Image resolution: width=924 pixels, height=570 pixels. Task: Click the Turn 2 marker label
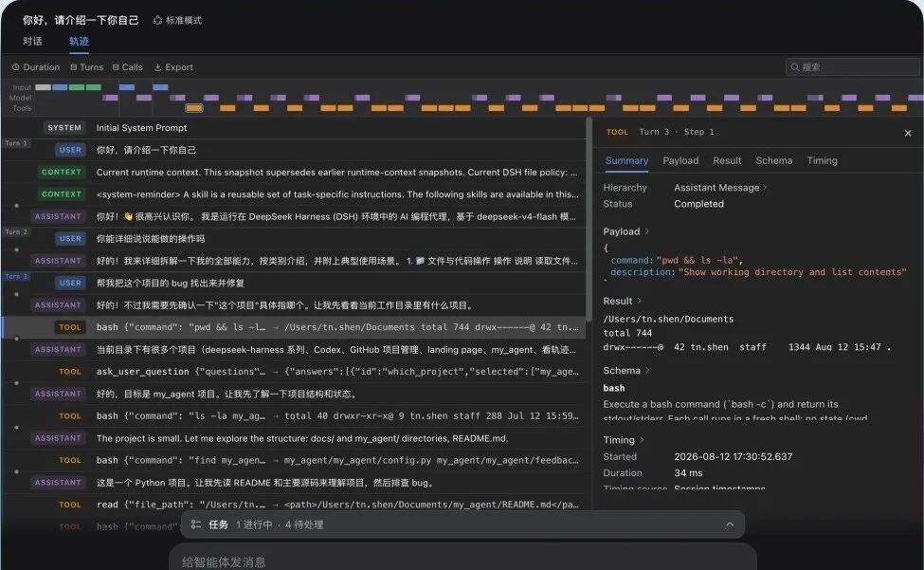pos(16,231)
